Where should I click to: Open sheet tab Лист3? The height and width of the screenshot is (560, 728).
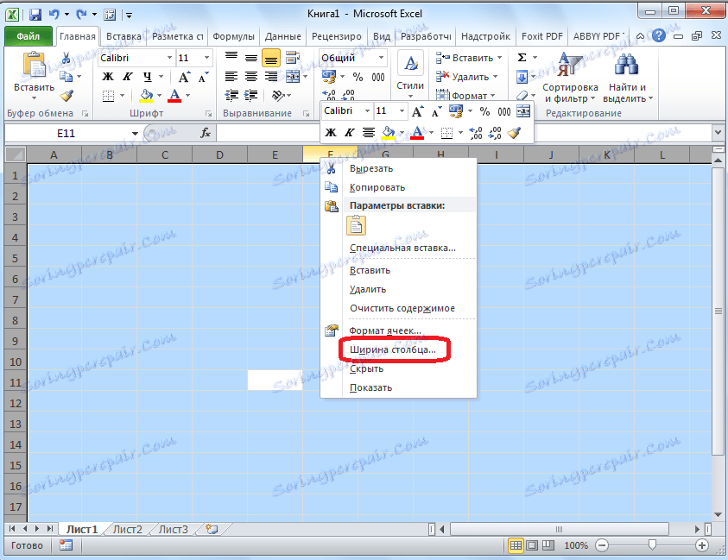coord(174,530)
